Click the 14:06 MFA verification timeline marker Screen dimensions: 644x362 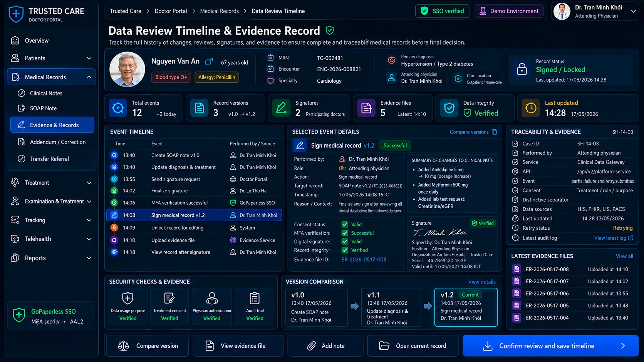point(114,203)
